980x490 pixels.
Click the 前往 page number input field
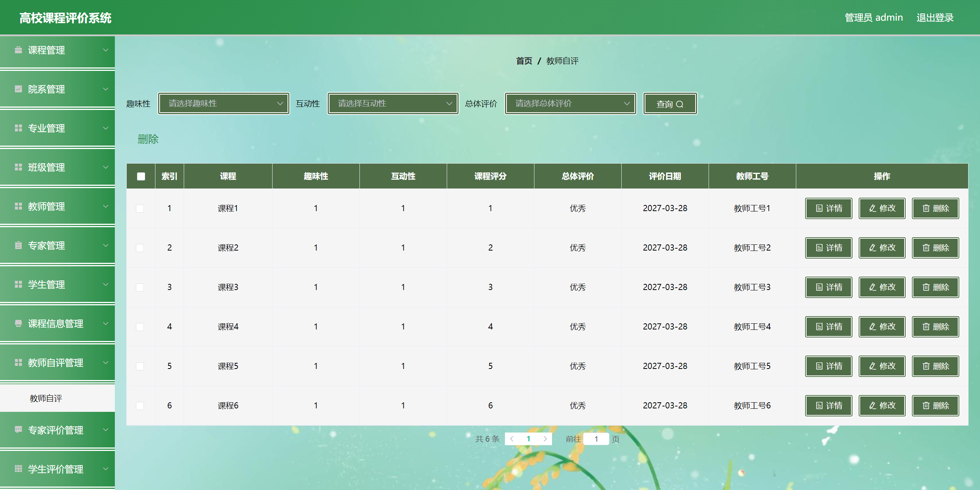(596, 439)
